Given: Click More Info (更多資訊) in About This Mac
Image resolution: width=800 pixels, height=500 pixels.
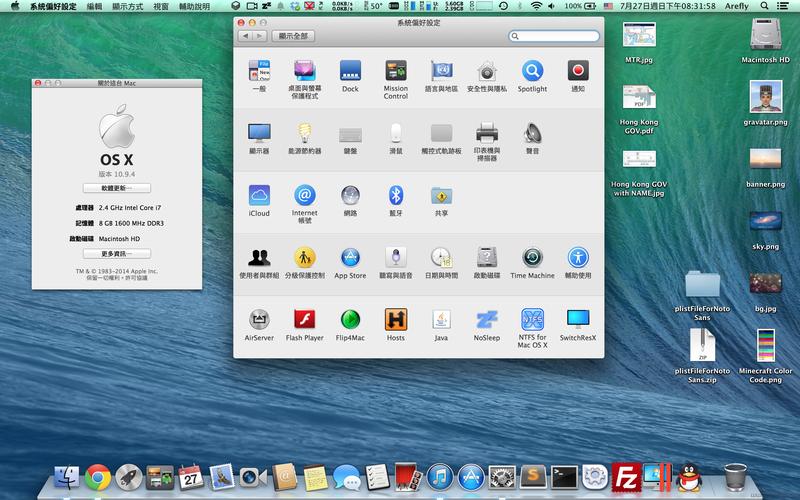Looking at the screenshot, I should pyautogui.click(x=117, y=254).
